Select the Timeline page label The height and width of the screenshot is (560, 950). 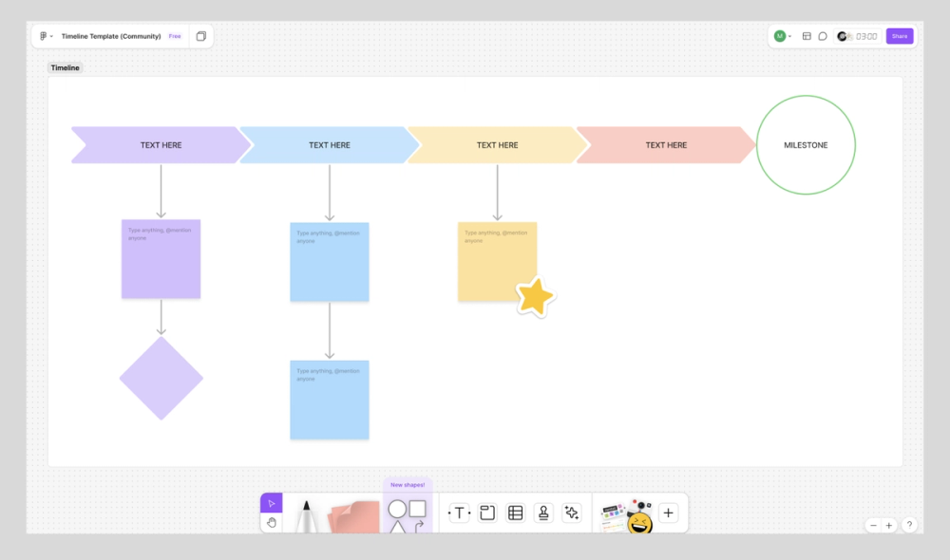click(65, 67)
